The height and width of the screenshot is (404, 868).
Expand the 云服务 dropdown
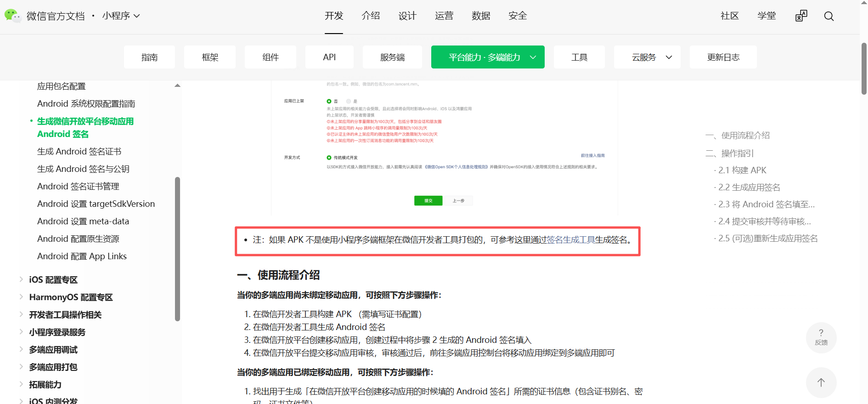pos(647,57)
